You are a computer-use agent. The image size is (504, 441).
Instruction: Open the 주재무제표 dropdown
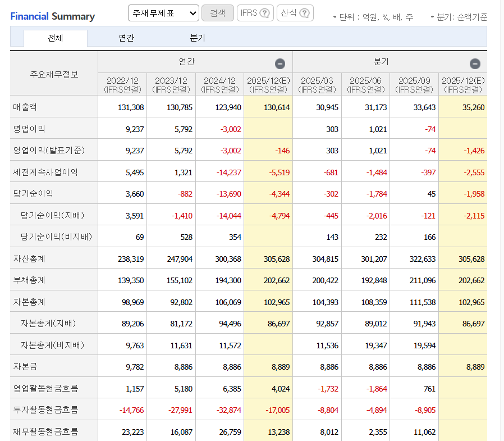click(x=163, y=13)
